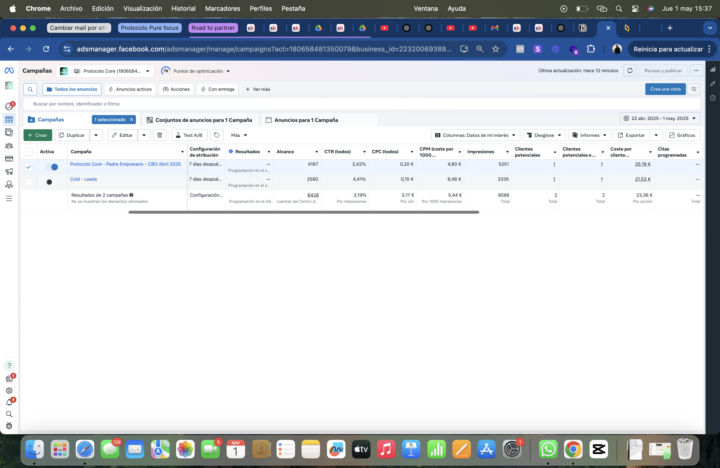
Task: Click the tag label icon in toolbar
Action: point(217,135)
